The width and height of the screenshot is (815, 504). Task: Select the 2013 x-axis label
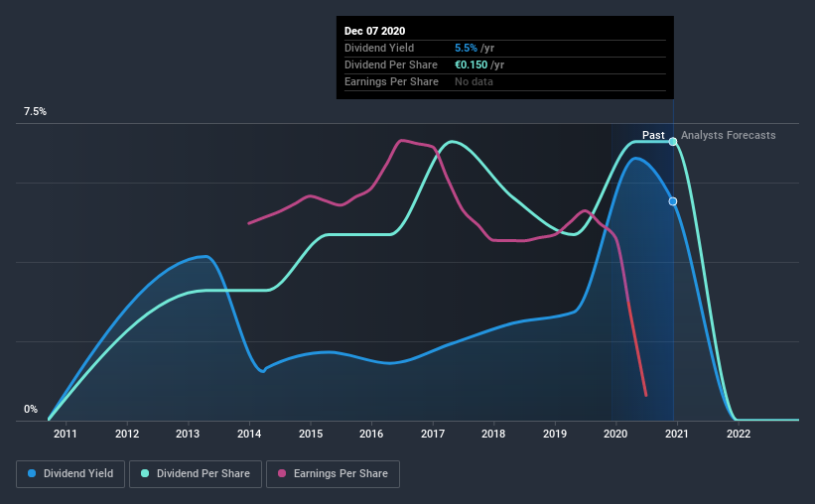[x=188, y=434]
